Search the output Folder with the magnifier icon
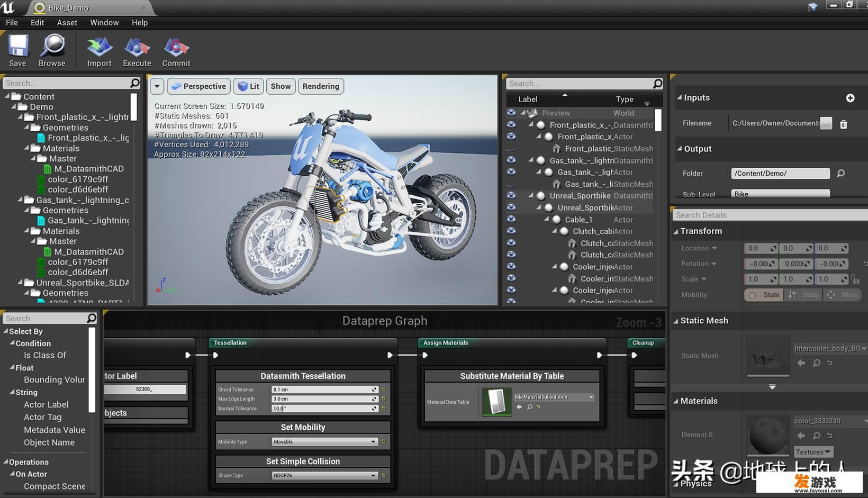 click(840, 173)
